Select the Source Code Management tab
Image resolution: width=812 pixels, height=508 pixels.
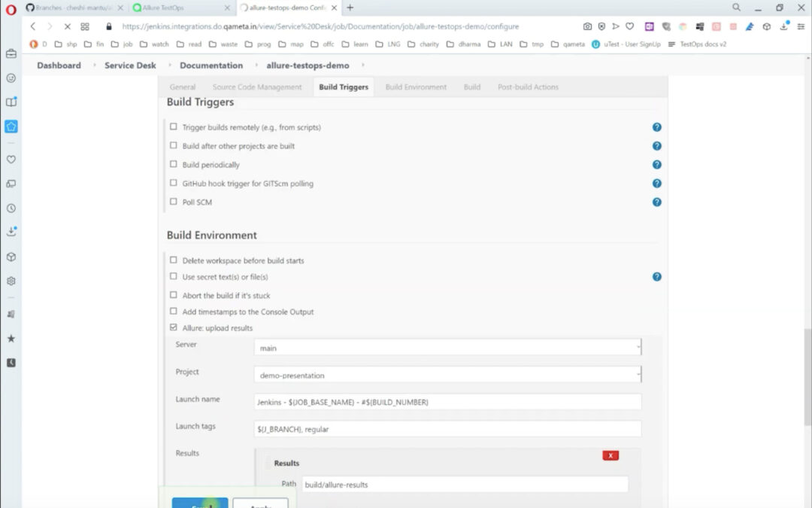point(257,87)
